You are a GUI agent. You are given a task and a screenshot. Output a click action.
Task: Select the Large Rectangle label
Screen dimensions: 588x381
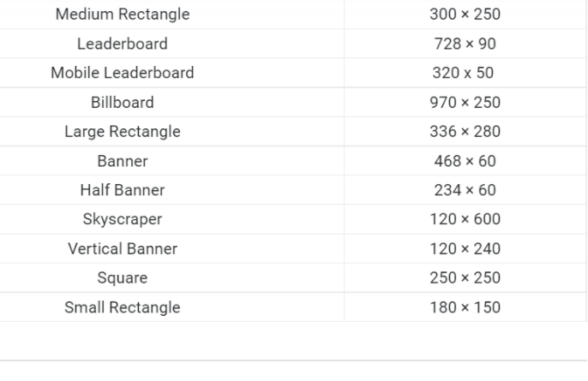123,132
